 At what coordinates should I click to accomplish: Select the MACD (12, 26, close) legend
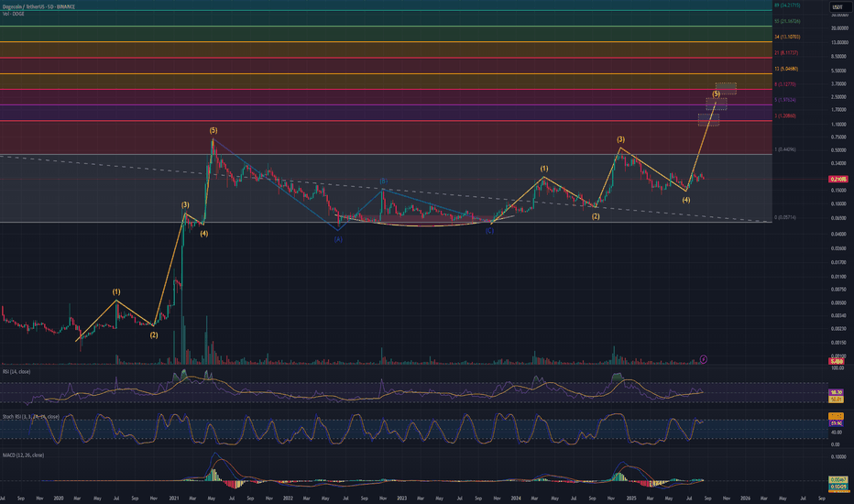24,455
